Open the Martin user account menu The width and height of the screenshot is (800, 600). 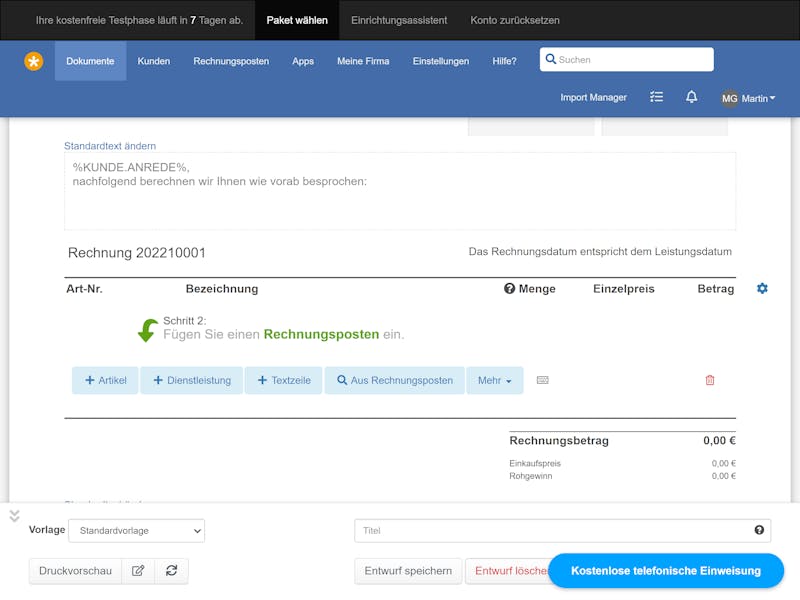click(x=748, y=98)
